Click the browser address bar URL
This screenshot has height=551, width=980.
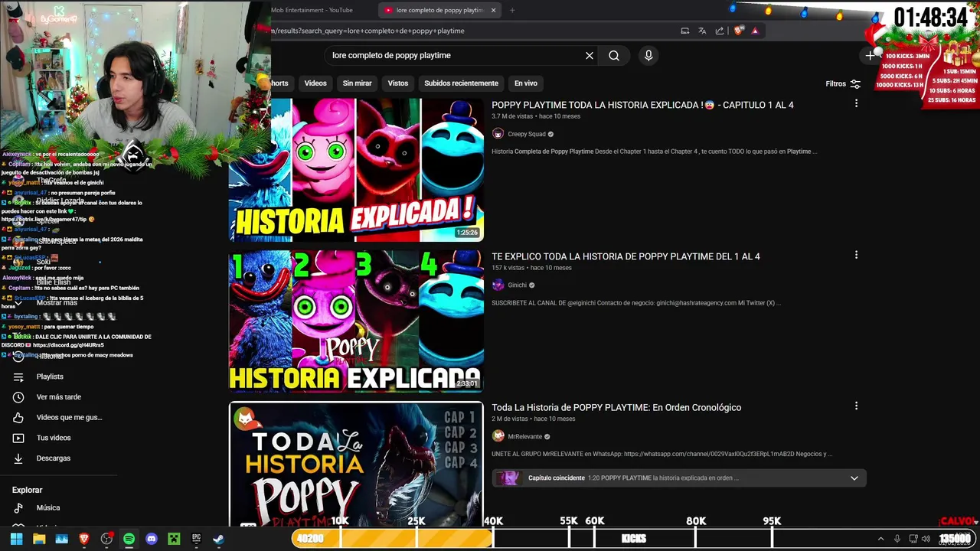click(367, 31)
